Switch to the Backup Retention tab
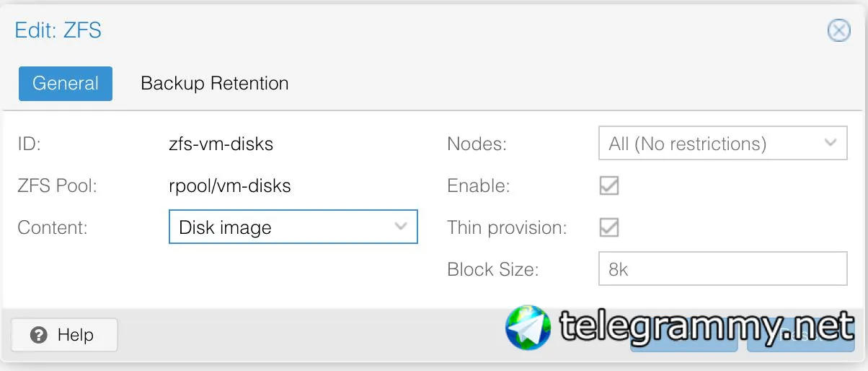Image resolution: width=868 pixels, height=371 pixels. [214, 83]
